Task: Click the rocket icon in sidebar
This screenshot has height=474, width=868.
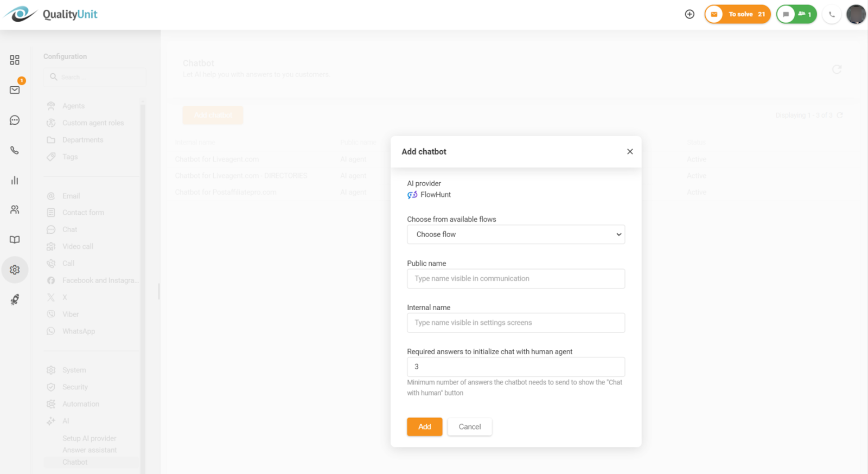Action: point(15,299)
